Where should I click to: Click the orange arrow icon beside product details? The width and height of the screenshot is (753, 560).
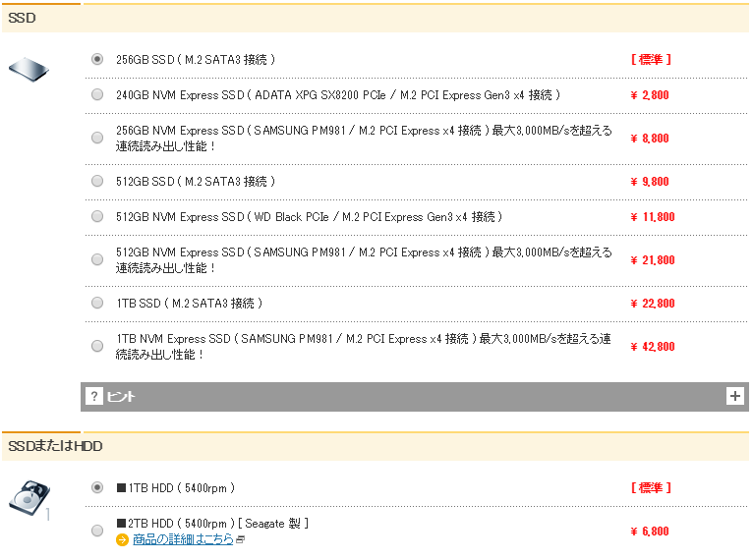123,539
